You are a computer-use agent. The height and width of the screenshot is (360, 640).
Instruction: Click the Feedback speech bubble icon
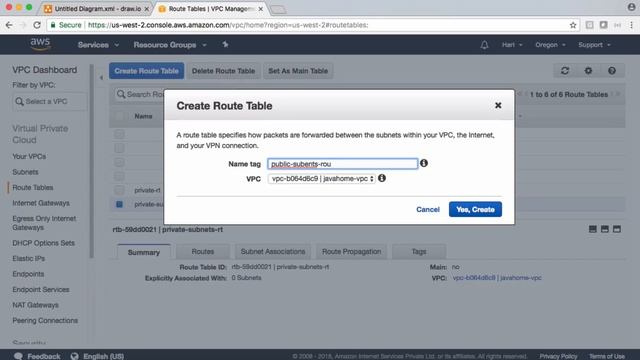coord(18,356)
